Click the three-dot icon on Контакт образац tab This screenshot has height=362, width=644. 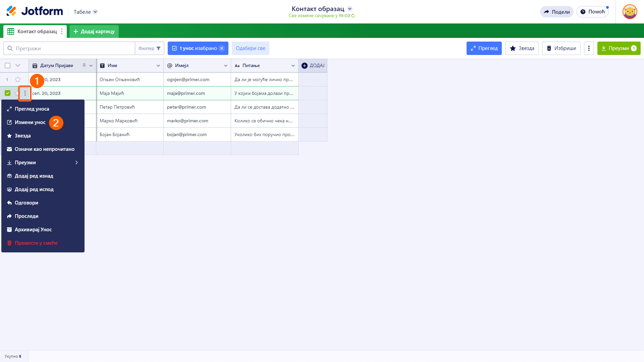point(62,32)
